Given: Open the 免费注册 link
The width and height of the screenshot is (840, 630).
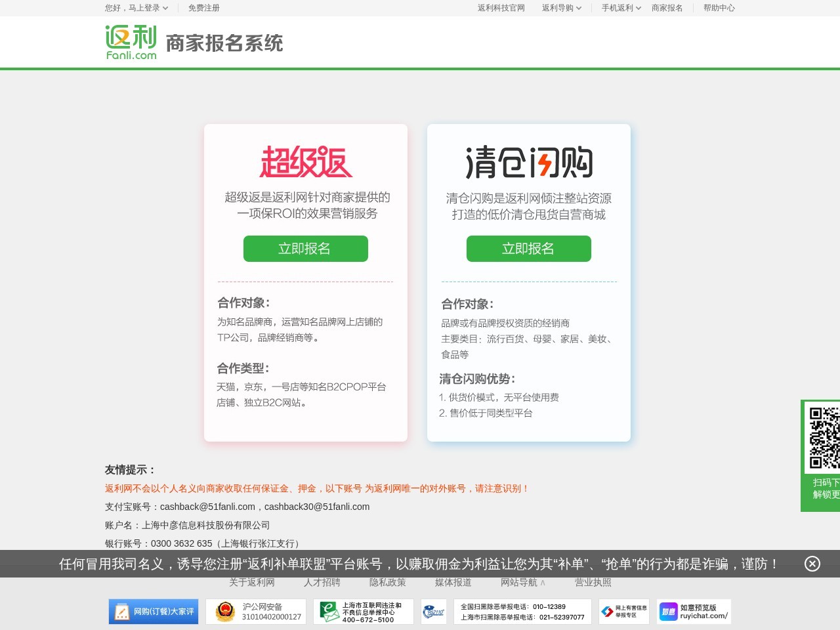Looking at the screenshot, I should [x=204, y=8].
